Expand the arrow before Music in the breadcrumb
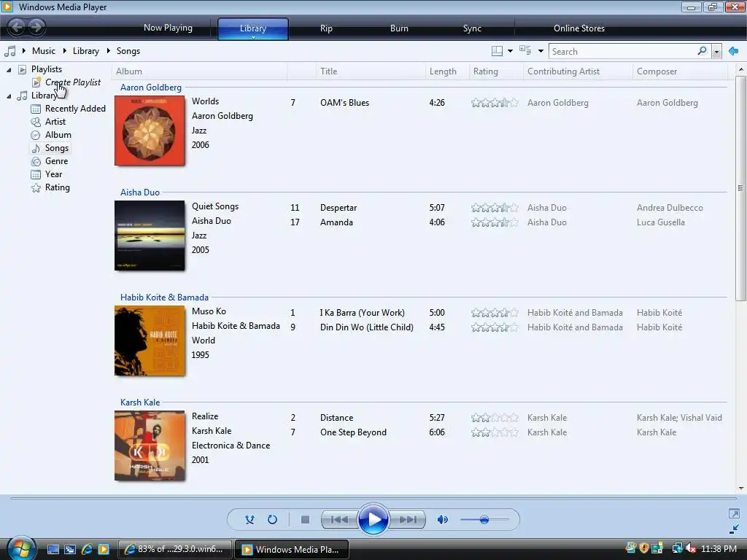Screen dimensions: 747x560 [x=24, y=50]
